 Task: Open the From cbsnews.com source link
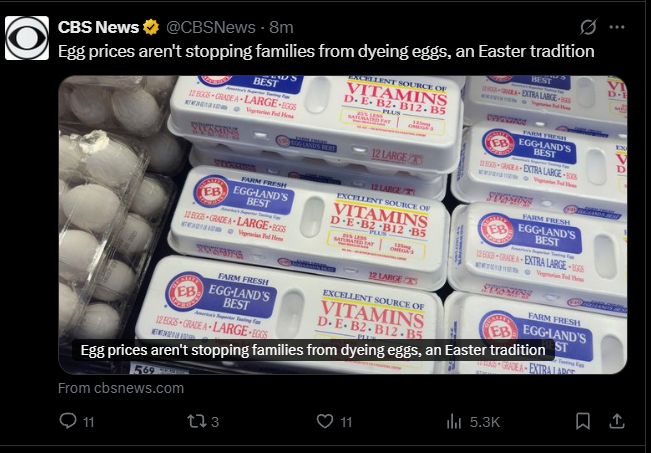[121, 388]
